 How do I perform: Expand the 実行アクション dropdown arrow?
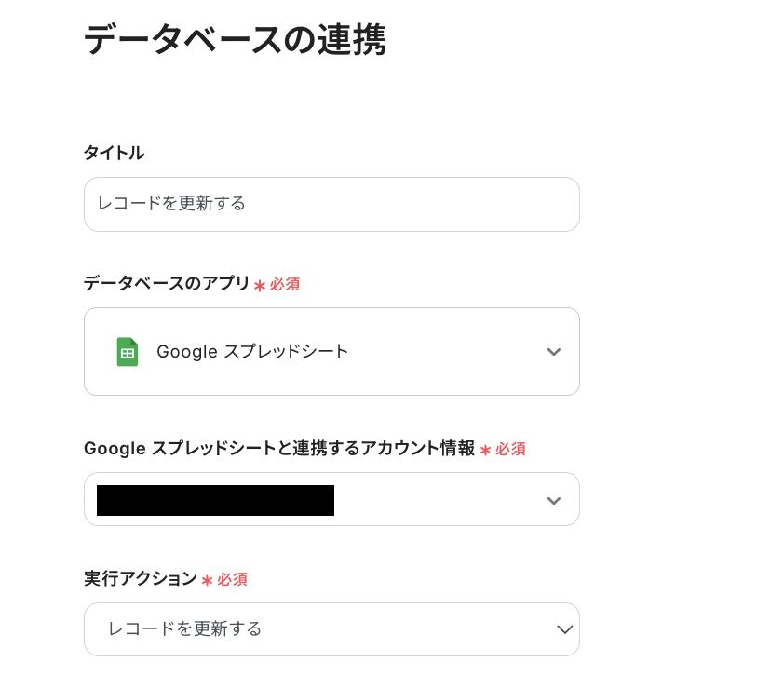click(x=564, y=629)
